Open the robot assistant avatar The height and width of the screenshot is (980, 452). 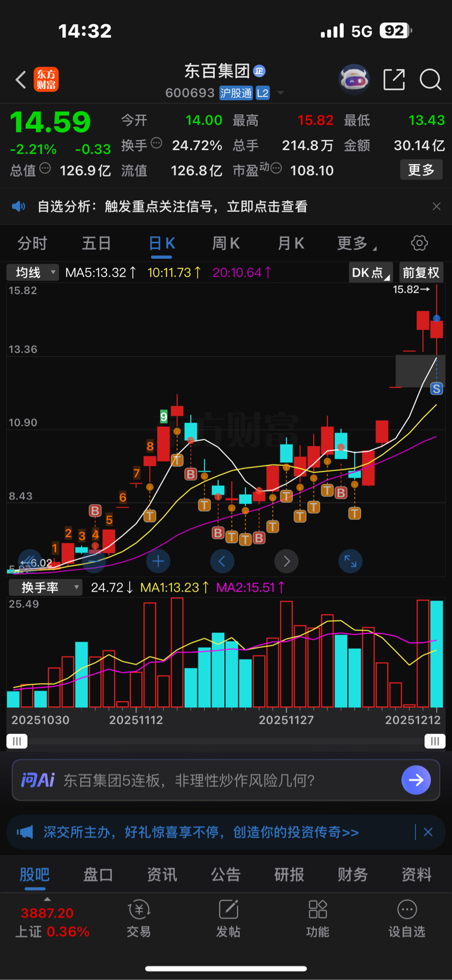tap(354, 79)
